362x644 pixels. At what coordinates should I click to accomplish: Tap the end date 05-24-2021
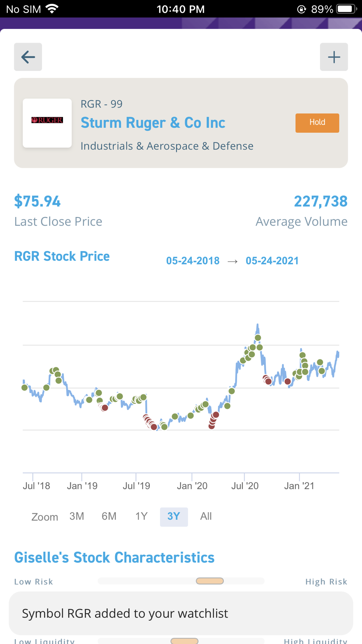272,261
